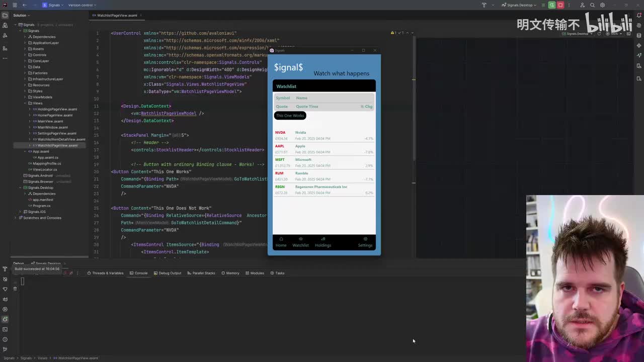Viewport: 644px width, 362px height.
Task: Switch to Debug Output tab
Action: [x=168, y=273]
